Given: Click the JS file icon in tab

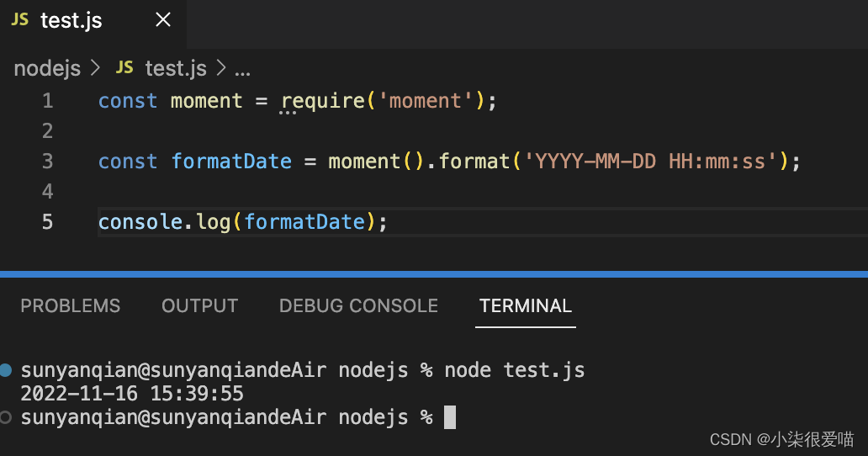Looking at the screenshot, I should point(20,20).
